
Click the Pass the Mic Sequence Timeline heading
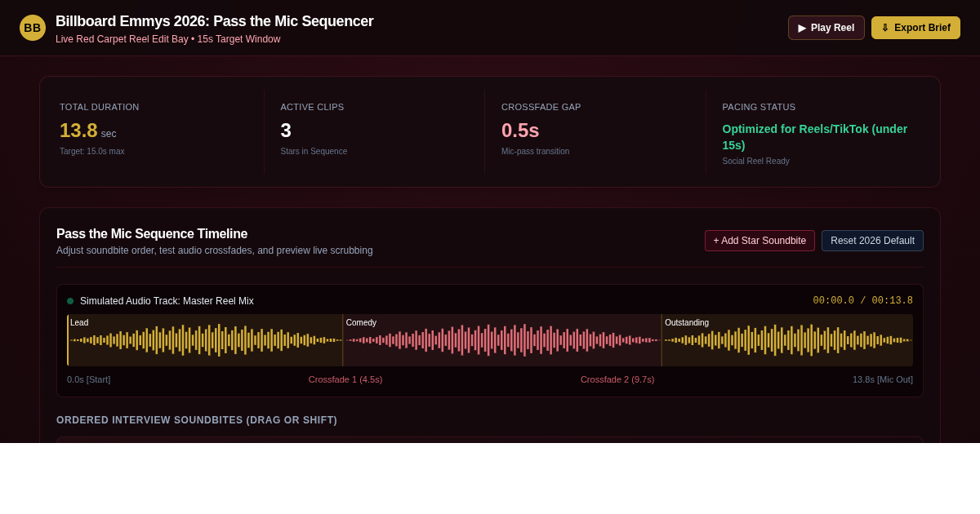click(x=152, y=234)
